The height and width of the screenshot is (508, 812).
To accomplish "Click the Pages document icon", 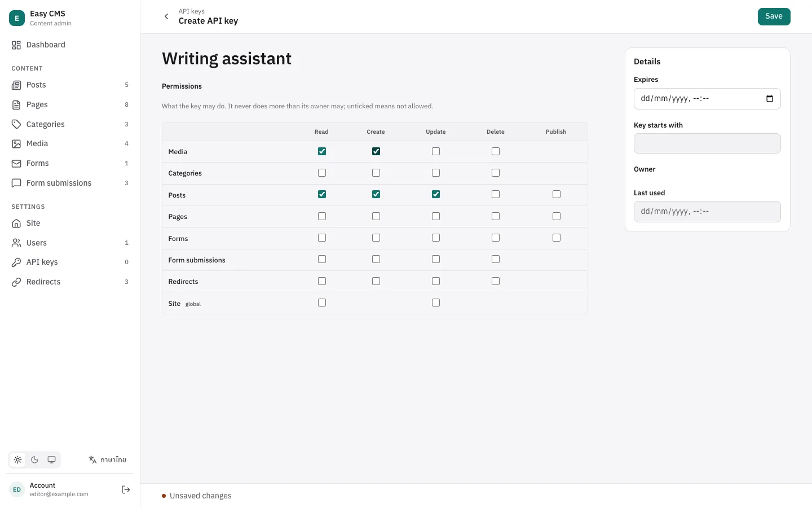I will click(16, 105).
